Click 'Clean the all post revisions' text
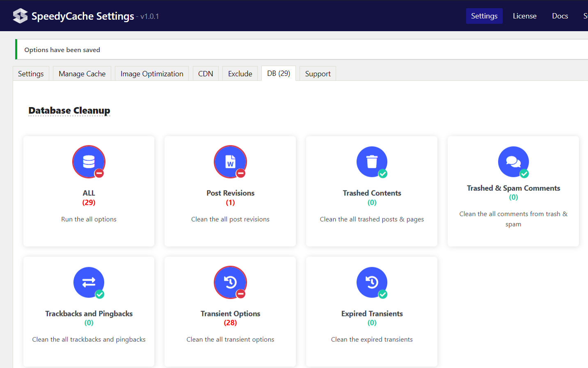 (230, 219)
